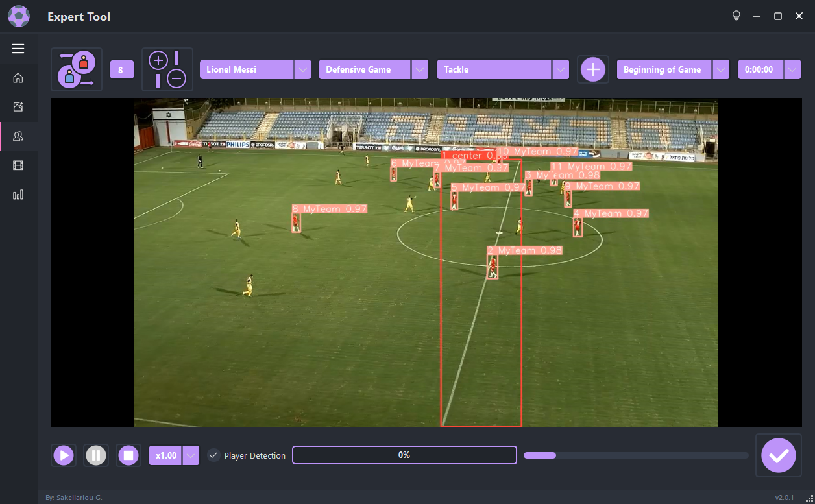Screen dimensions: 815x504
Task: Click the detection progress bar
Action: 635,455
